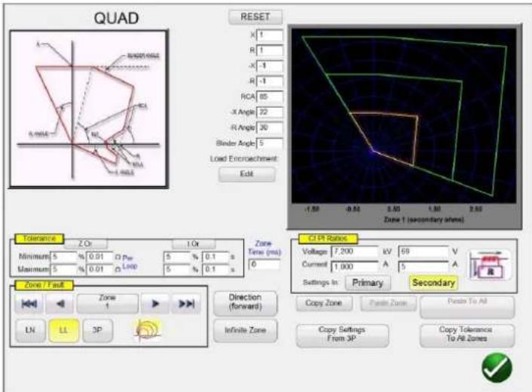Click the Copy Zone button
Viewport: 532px width, 392px height.
324,303
